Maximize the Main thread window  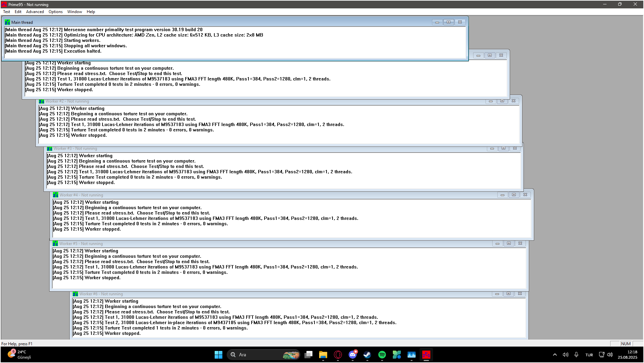448,22
